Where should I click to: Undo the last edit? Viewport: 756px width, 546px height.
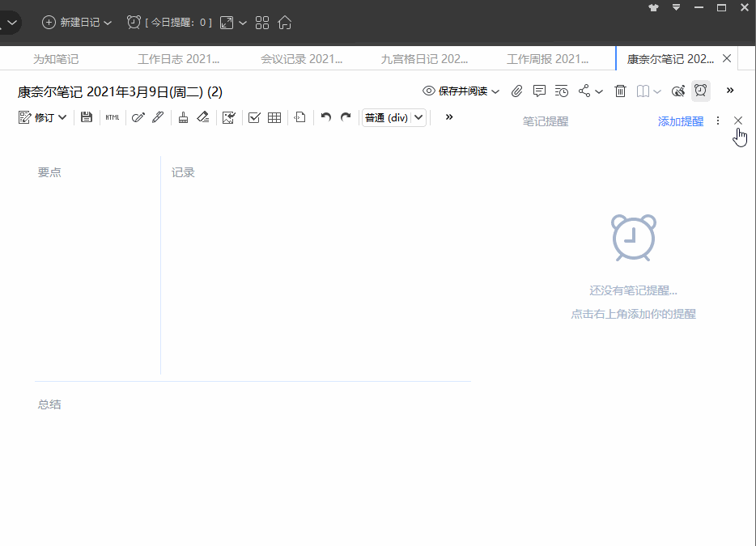point(326,117)
